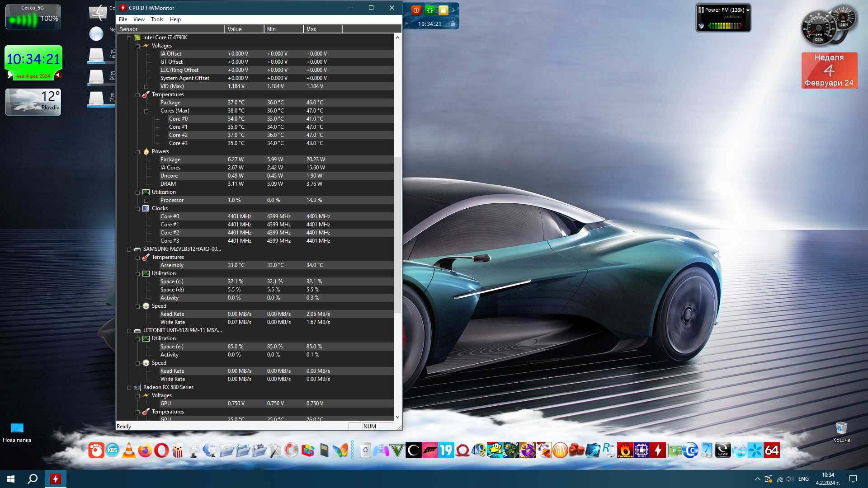Click the HWMonitor taskbar button

[x=56, y=479]
